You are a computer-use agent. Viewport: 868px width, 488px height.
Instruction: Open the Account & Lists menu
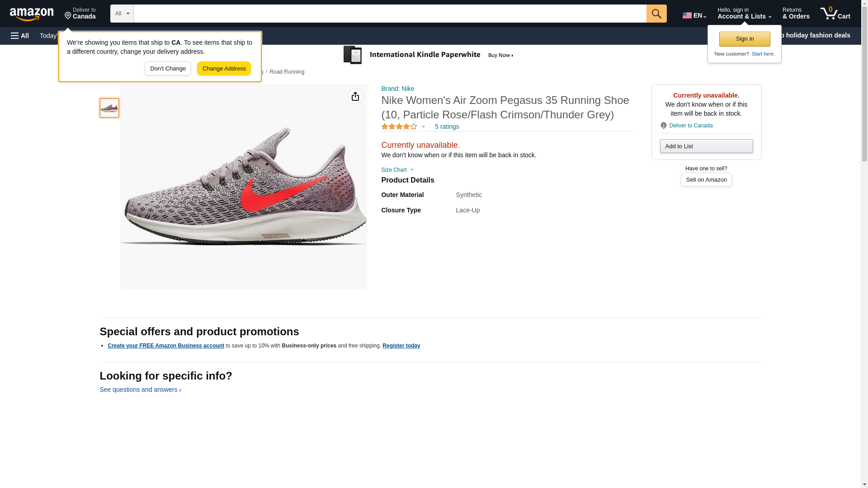pos(744,14)
